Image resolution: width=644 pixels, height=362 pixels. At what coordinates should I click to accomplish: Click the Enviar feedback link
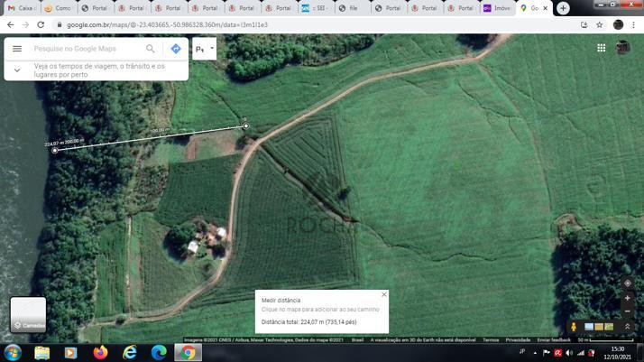(x=554, y=340)
